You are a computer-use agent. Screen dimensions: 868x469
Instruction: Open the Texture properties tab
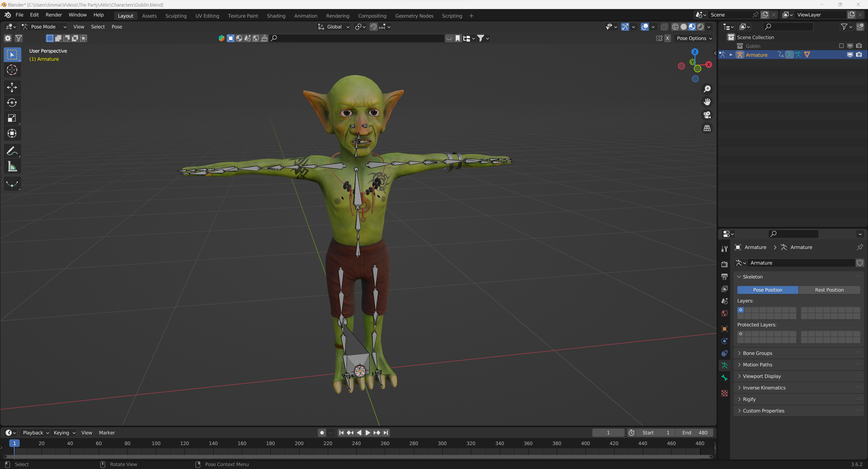[724, 393]
